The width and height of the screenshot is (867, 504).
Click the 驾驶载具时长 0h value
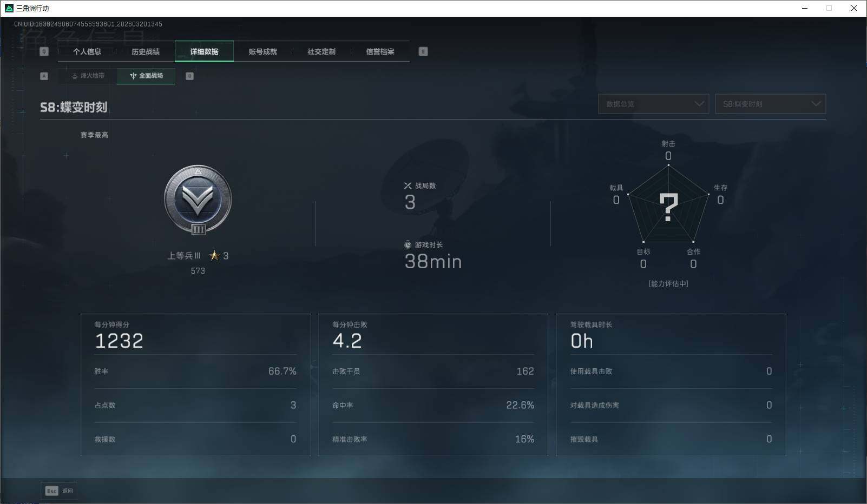[582, 341]
